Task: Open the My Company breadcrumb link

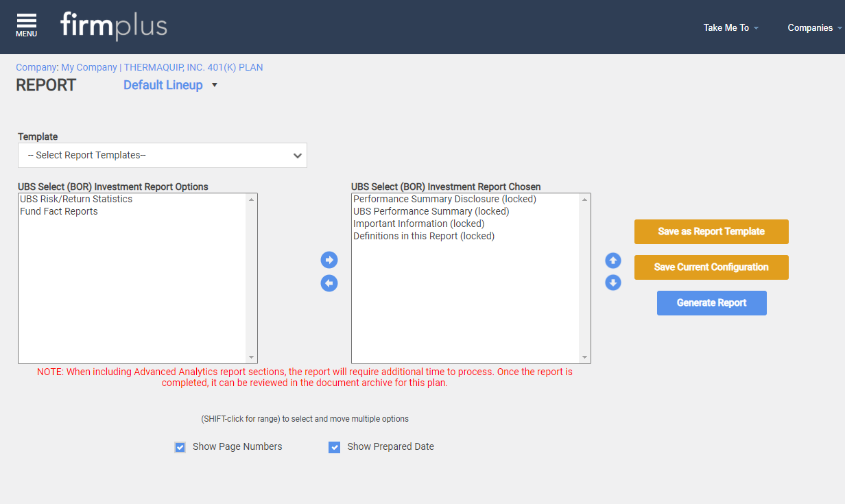Action: (x=89, y=67)
